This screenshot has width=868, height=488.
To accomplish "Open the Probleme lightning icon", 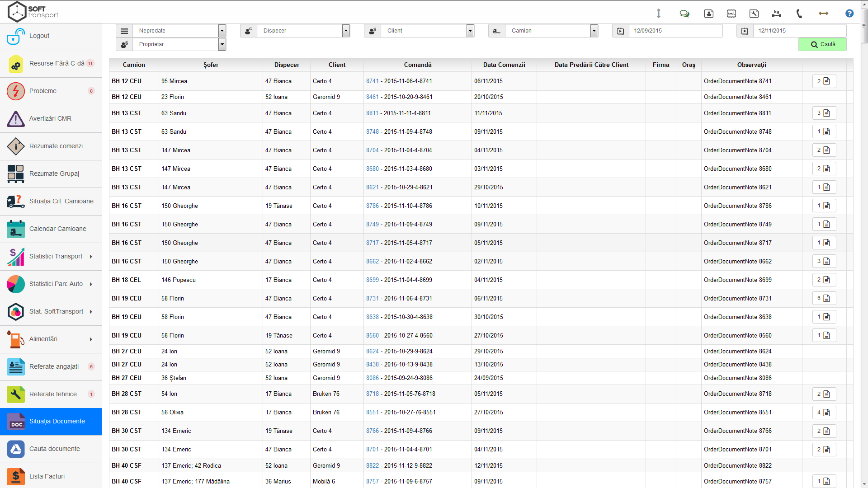I will (16, 91).
